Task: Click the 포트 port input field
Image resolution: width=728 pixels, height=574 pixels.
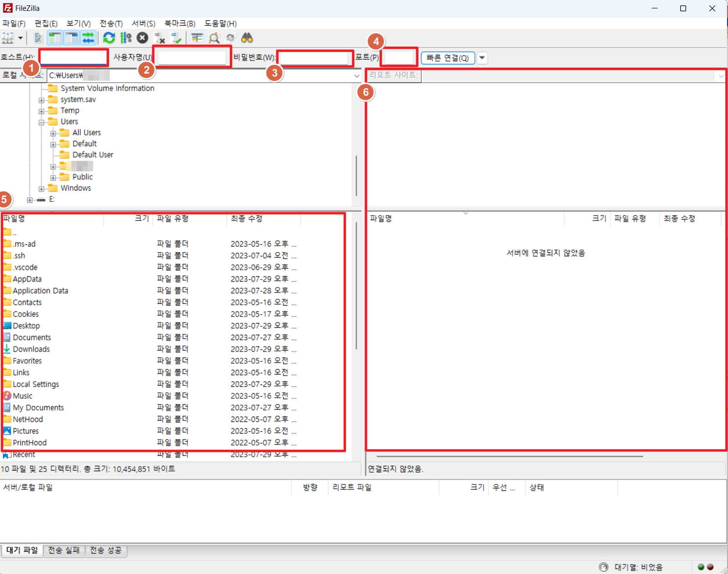Action: pyautogui.click(x=398, y=58)
